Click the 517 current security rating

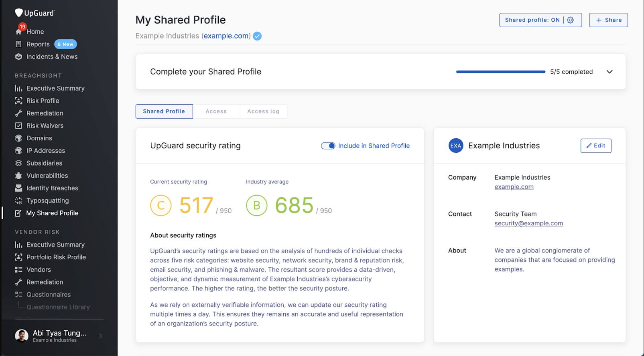click(x=196, y=205)
